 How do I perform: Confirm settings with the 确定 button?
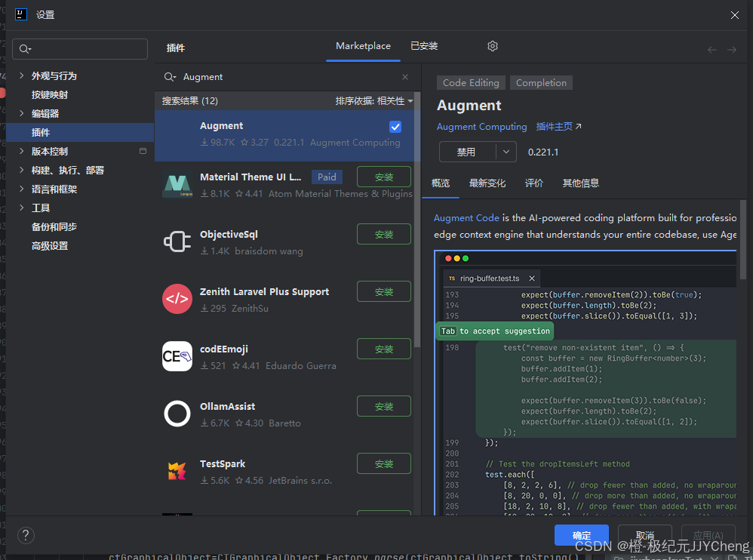pos(581,535)
